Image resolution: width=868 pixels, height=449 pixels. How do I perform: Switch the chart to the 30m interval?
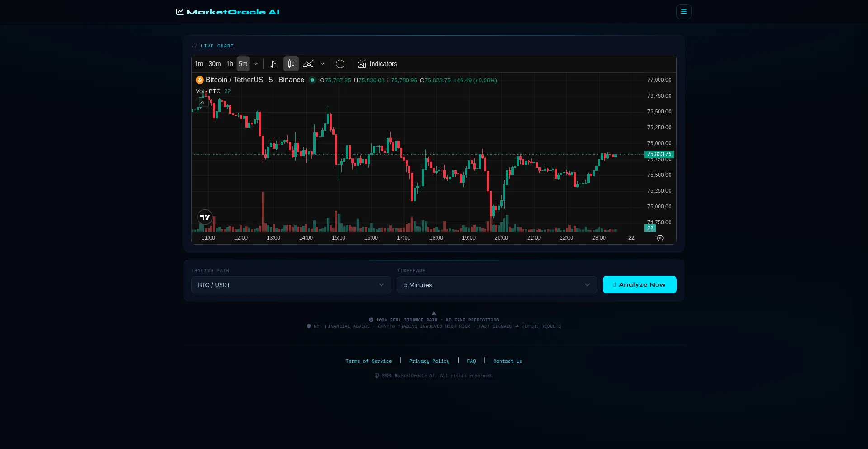[x=215, y=64]
